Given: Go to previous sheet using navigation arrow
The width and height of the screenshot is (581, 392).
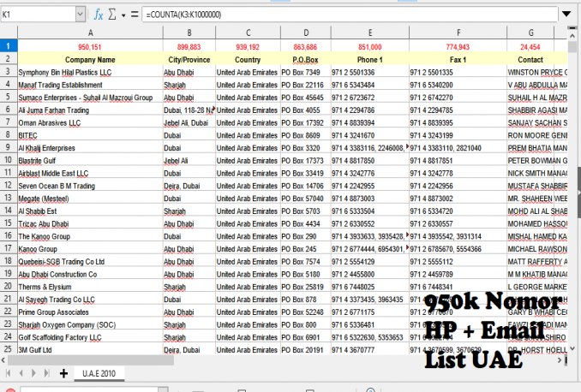Looking at the screenshot, I should 21,374.
